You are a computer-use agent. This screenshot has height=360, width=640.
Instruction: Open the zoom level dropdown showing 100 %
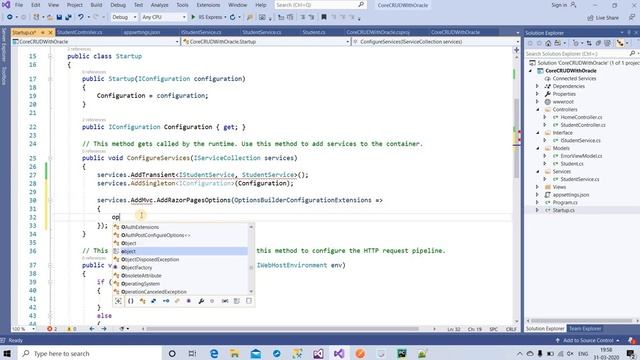coord(23,329)
